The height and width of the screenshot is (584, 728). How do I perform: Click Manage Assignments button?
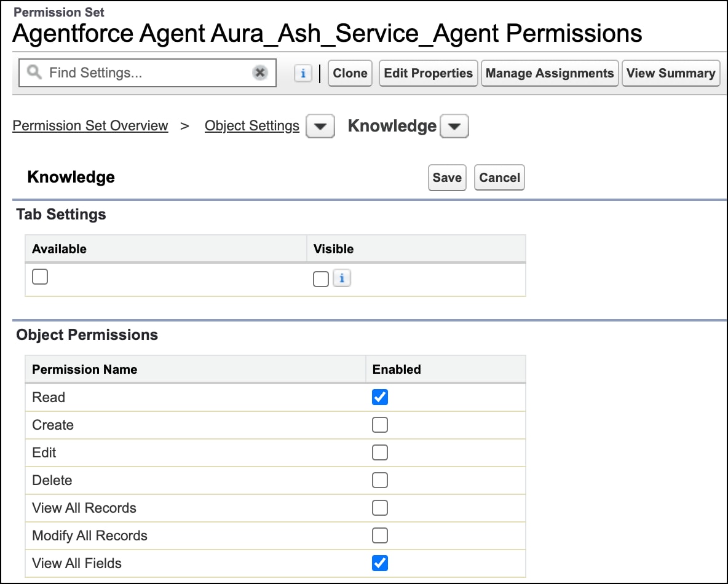tap(550, 73)
